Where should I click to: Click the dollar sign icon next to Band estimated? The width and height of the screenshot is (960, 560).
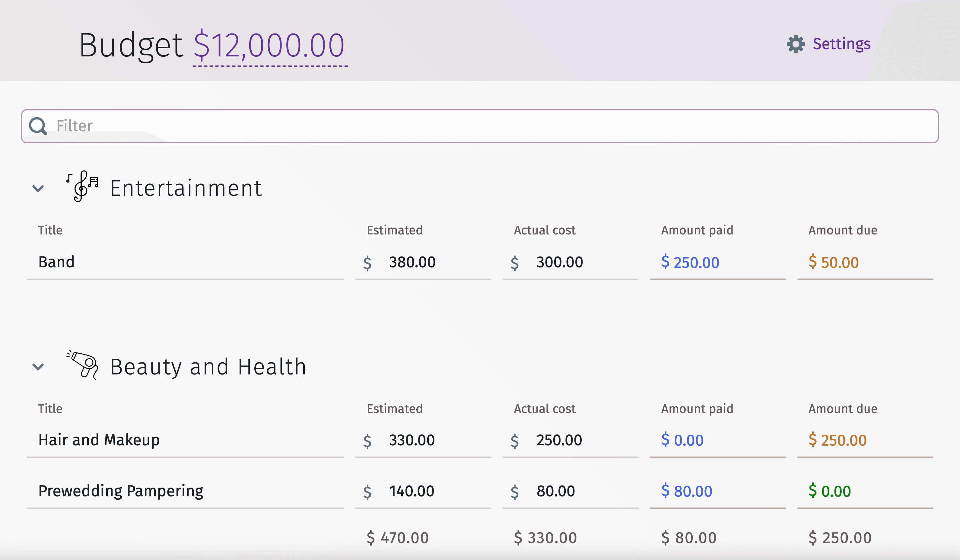(370, 261)
